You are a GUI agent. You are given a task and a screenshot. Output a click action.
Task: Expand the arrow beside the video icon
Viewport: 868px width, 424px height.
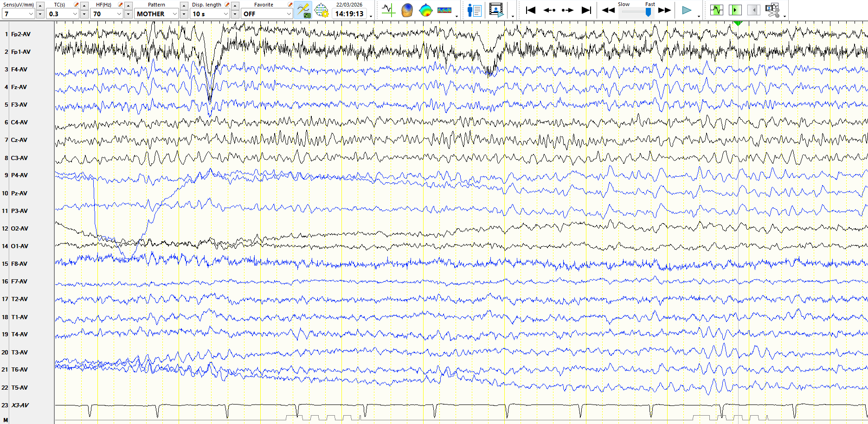coord(513,16)
